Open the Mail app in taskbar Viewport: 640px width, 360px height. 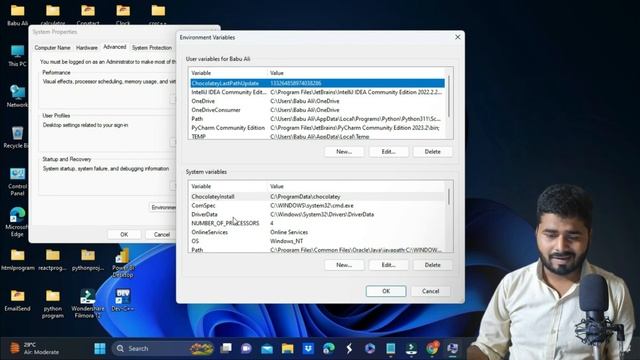pos(267,349)
